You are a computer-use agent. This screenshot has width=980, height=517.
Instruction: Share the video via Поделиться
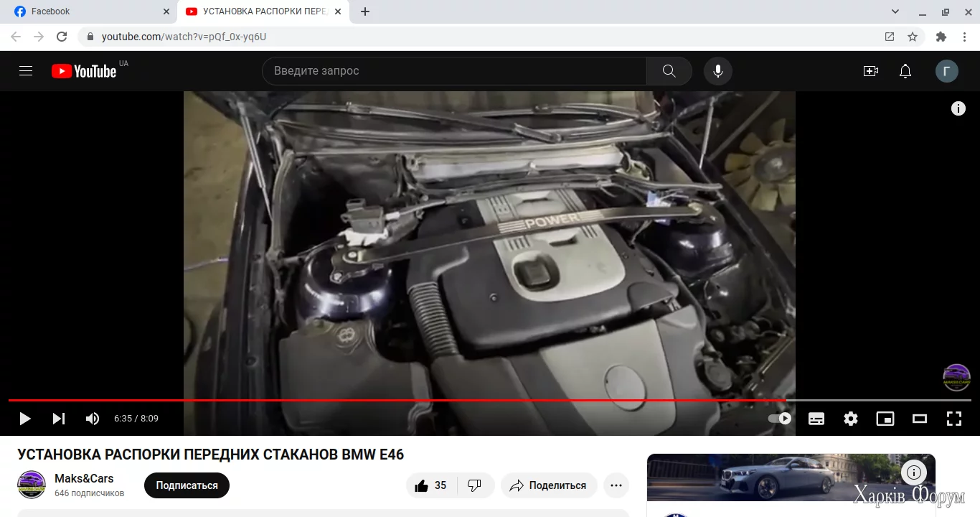(549, 485)
